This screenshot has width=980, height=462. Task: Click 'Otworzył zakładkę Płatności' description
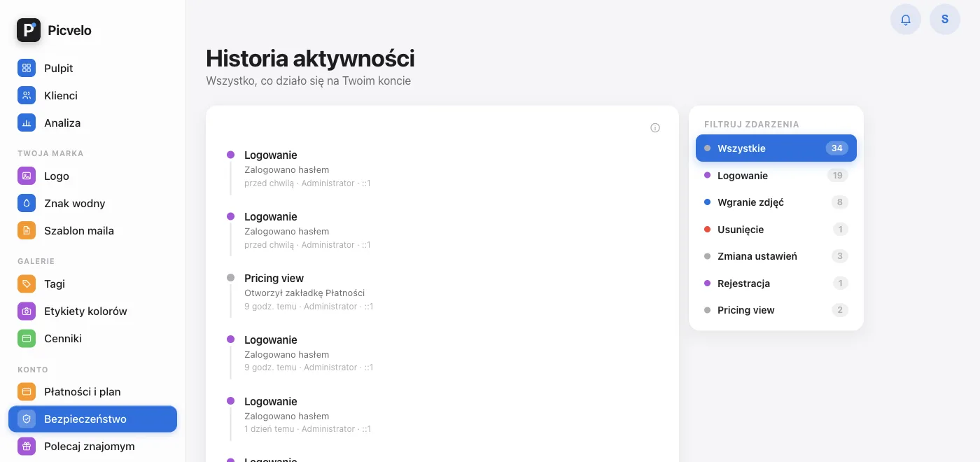pos(304,293)
